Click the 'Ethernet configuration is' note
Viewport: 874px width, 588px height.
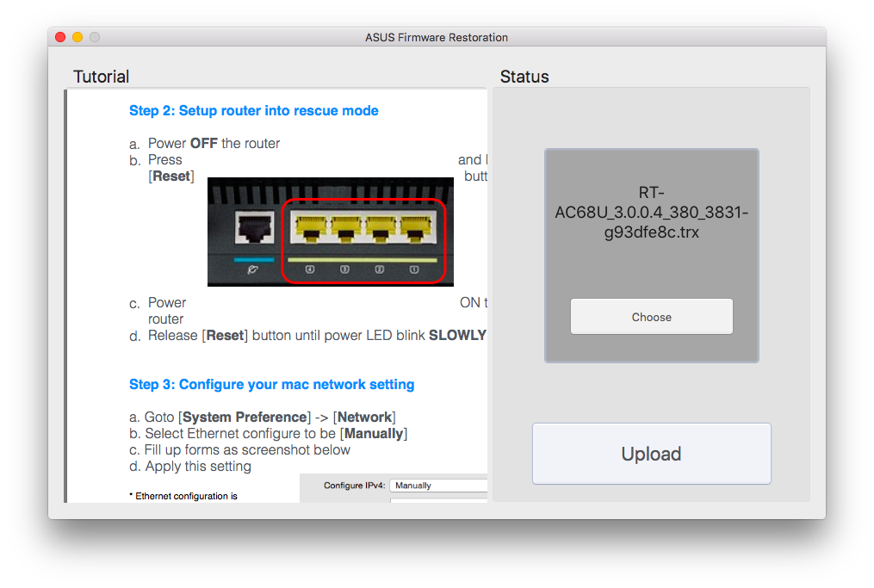(183, 496)
